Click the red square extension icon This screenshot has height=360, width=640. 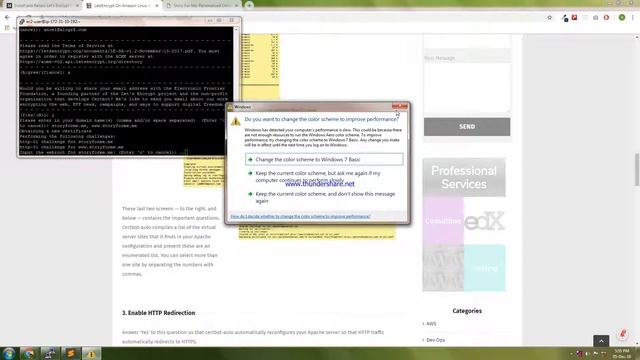point(574,18)
